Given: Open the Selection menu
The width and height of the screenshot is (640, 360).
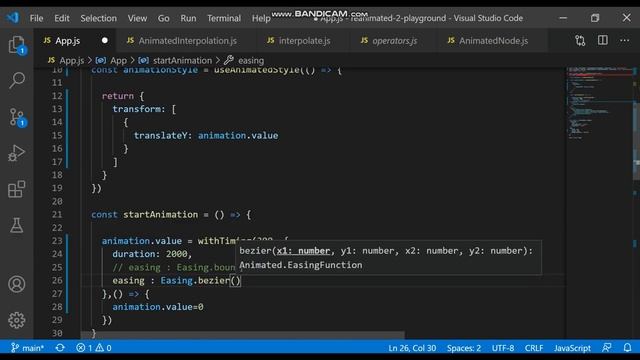Looking at the screenshot, I should tap(98, 18).
